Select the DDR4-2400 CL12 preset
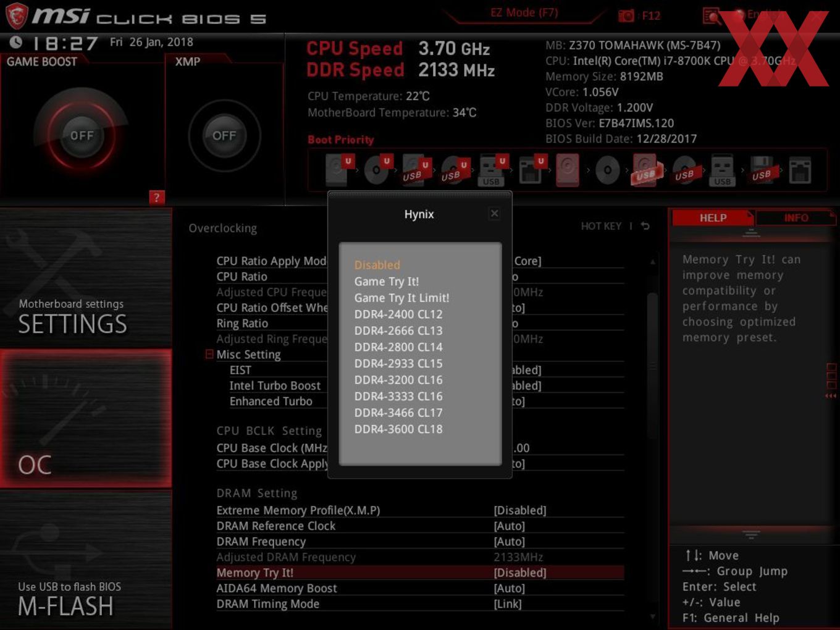 tap(398, 314)
